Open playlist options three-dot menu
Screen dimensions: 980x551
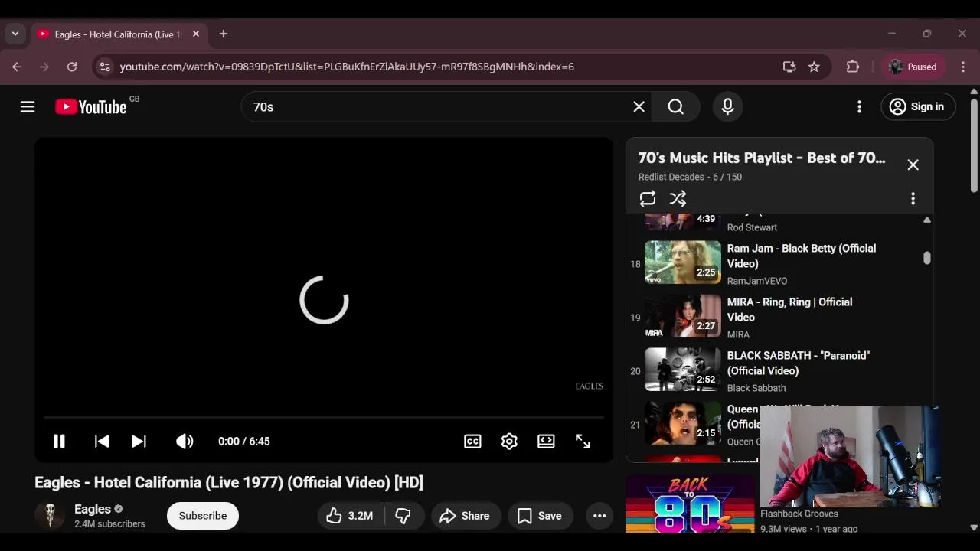click(913, 199)
